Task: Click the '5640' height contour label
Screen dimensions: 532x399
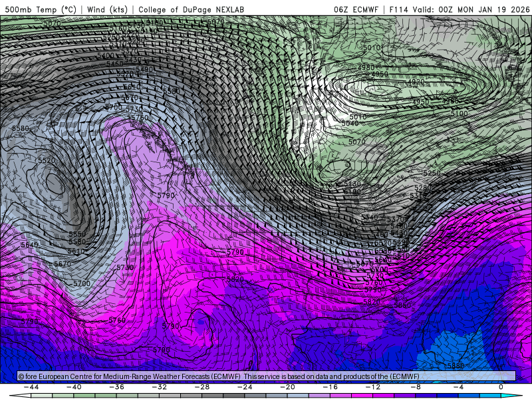Action: (x=29, y=245)
